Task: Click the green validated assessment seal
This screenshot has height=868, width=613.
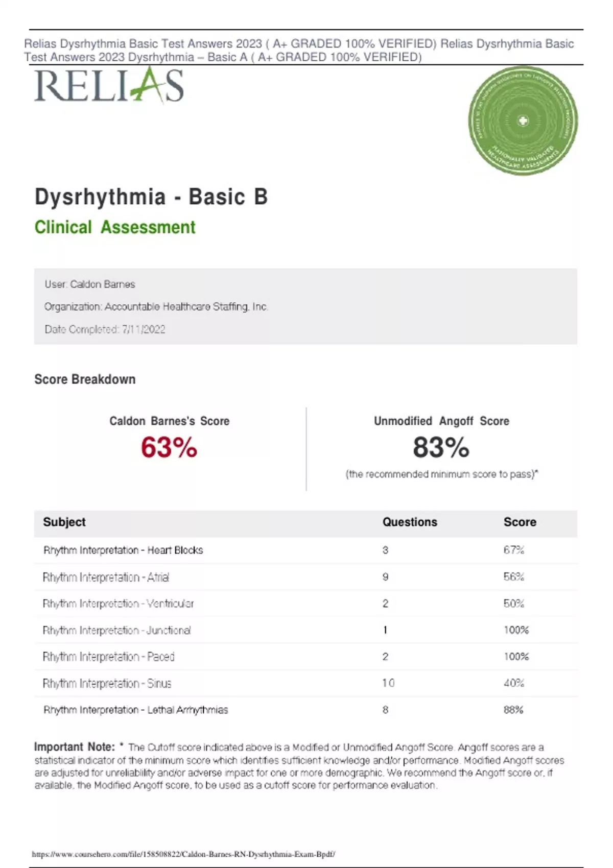Action: tap(523, 121)
